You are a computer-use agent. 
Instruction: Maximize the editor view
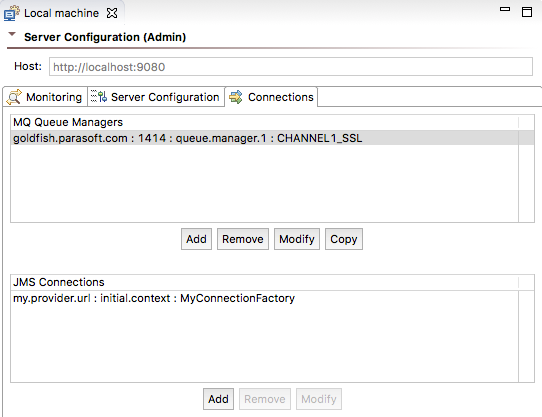pyautogui.click(x=527, y=12)
